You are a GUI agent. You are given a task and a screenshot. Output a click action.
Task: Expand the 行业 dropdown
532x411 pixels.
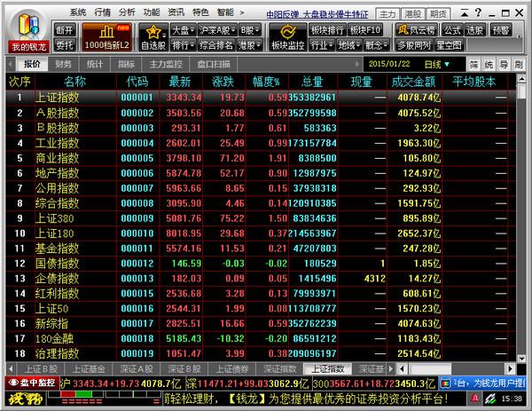click(322, 45)
